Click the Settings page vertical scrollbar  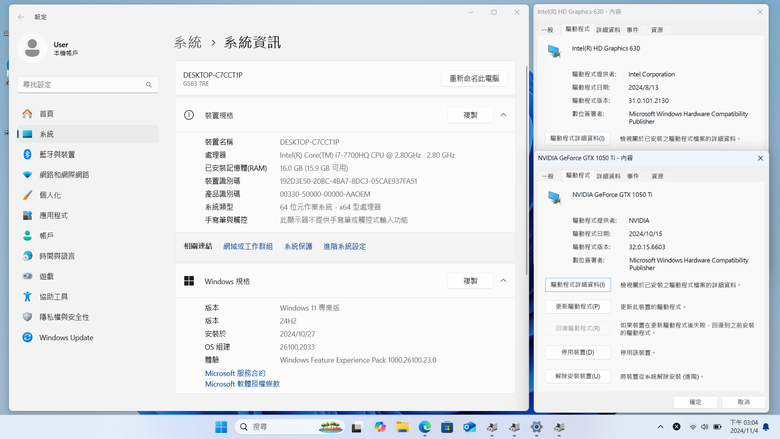point(526,169)
